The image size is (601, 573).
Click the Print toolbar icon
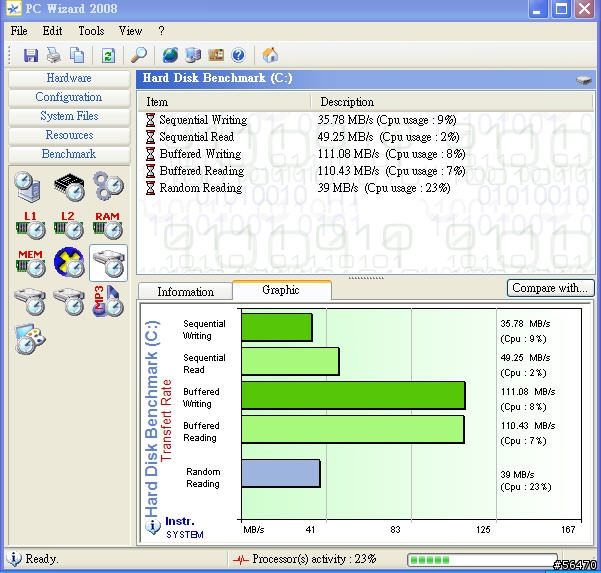pos(54,55)
